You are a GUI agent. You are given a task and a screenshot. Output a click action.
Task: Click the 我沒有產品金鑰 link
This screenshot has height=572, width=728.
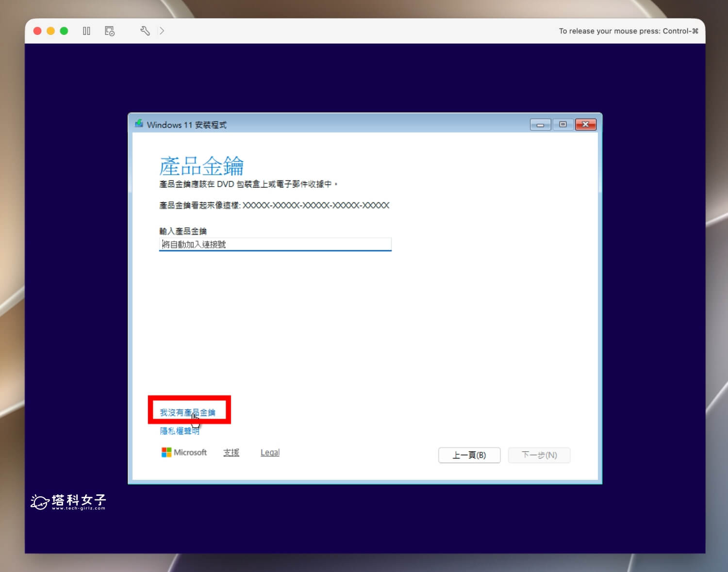click(x=187, y=412)
